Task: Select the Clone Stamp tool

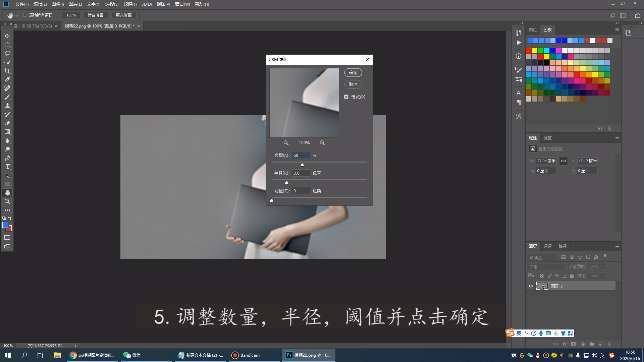Action: tap(7, 106)
